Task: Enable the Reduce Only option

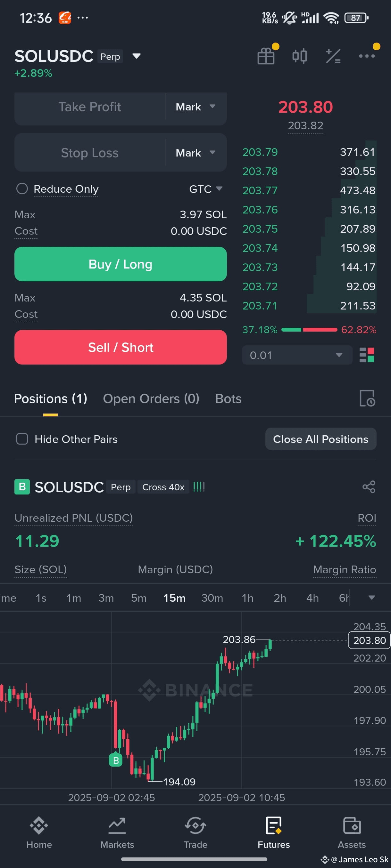Action: click(x=22, y=189)
